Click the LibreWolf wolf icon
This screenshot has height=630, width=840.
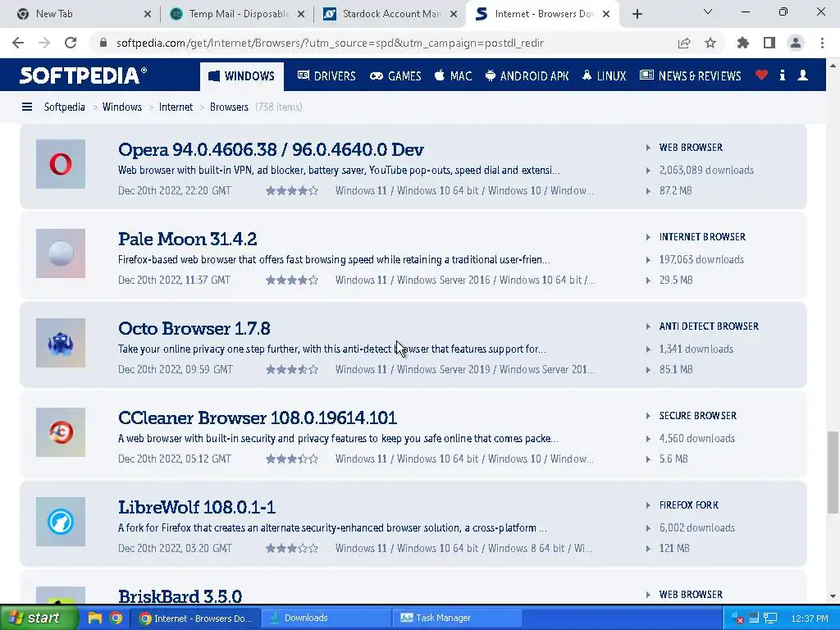[61, 522]
